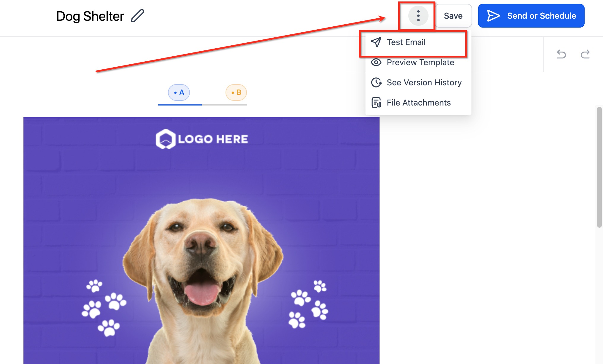603x364 pixels.
Task: Click the vertical scrollbar on the right
Action: pyautogui.click(x=599, y=167)
